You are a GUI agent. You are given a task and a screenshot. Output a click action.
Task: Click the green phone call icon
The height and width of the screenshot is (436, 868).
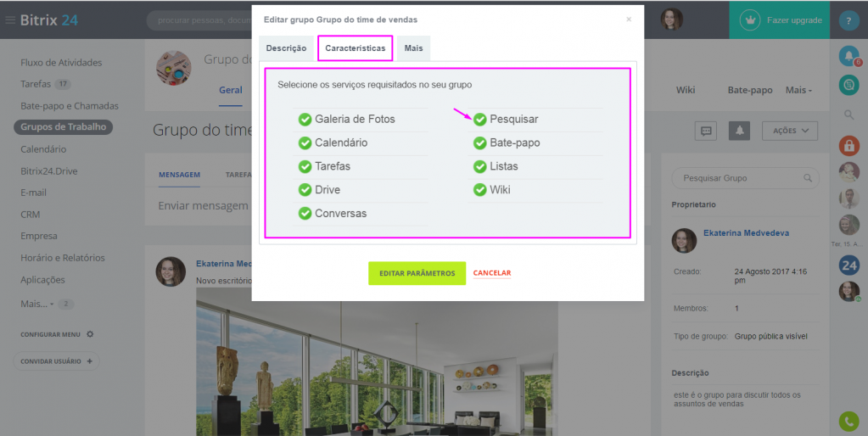(x=848, y=422)
